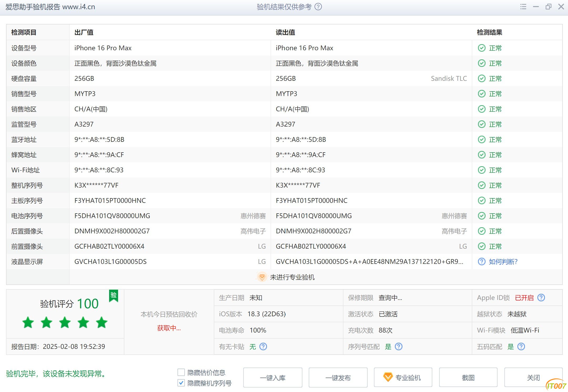Click the 一键入库 button
The width and height of the screenshot is (568, 392).
[273, 378]
